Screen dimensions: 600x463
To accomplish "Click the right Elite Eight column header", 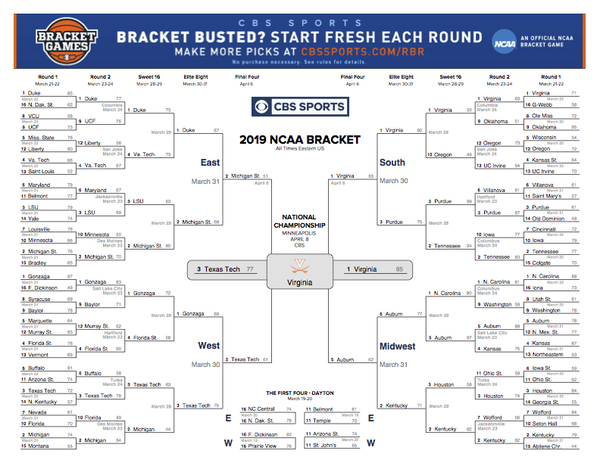I will click(401, 77).
